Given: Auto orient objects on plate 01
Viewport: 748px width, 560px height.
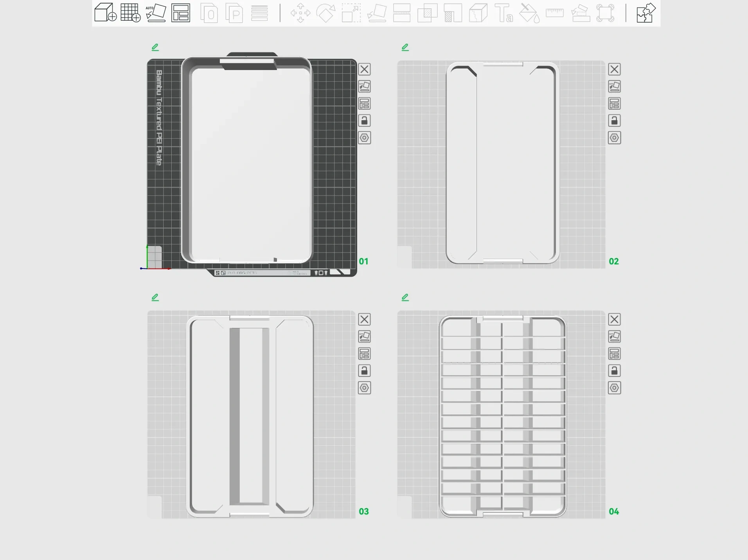Looking at the screenshot, I should (x=364, y=86).
